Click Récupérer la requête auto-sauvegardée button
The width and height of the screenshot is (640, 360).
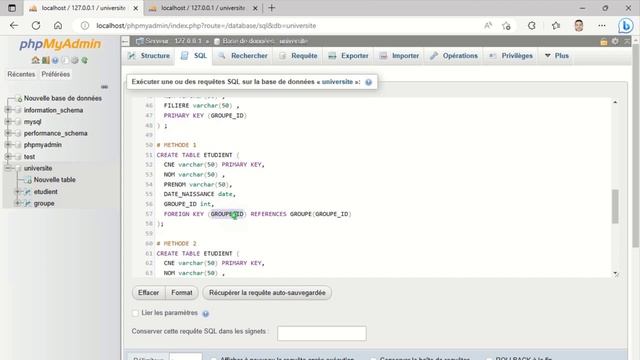pos(267,293)
